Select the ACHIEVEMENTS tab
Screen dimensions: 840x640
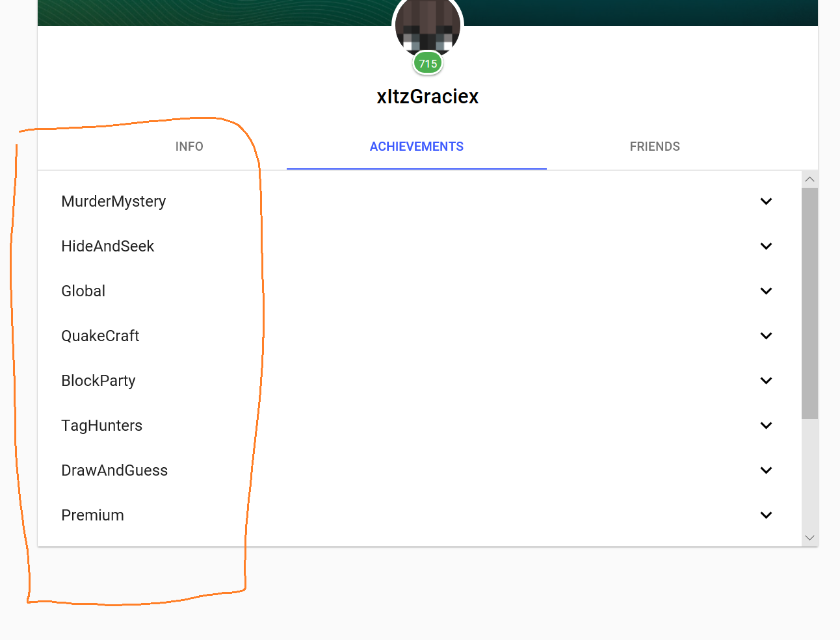[x=417, y=147]
